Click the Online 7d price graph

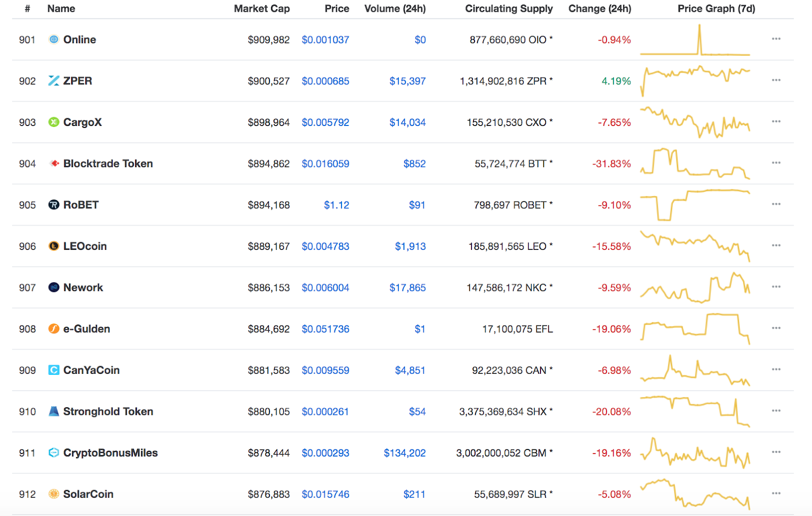pos(695,40)
